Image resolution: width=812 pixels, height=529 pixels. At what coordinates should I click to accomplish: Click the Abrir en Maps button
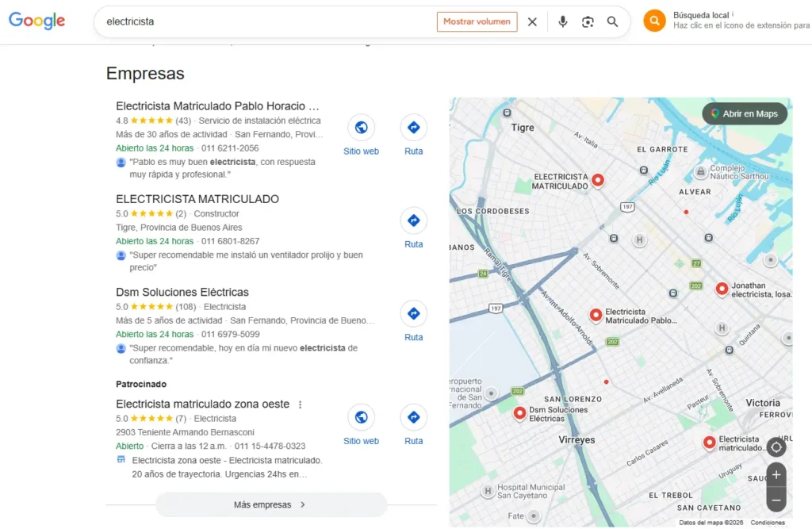745,113
